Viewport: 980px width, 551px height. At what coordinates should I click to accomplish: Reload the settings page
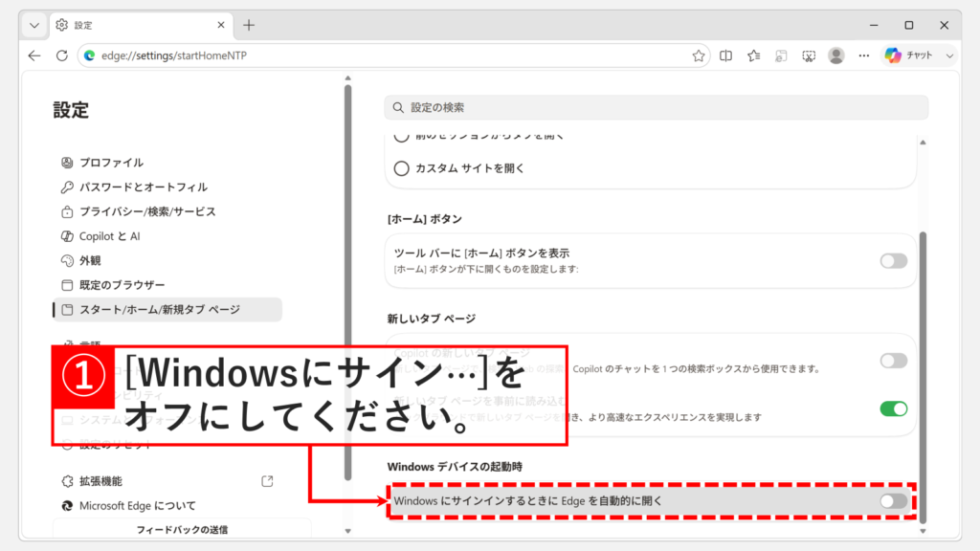click(x=62, y=55)
